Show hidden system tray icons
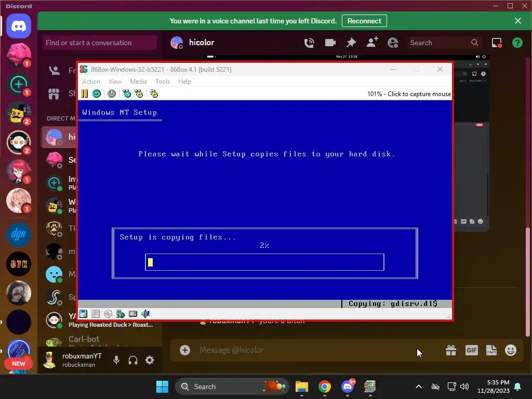Image resolution: width=532 pixels, height=399 pixels. pos(419,387)
